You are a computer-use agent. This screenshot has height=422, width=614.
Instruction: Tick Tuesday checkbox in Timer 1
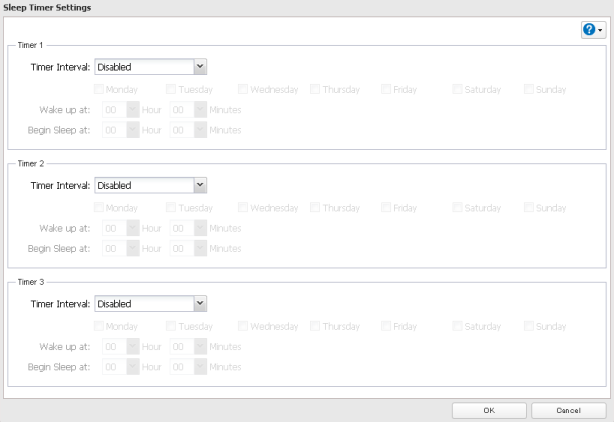[171, 89]
